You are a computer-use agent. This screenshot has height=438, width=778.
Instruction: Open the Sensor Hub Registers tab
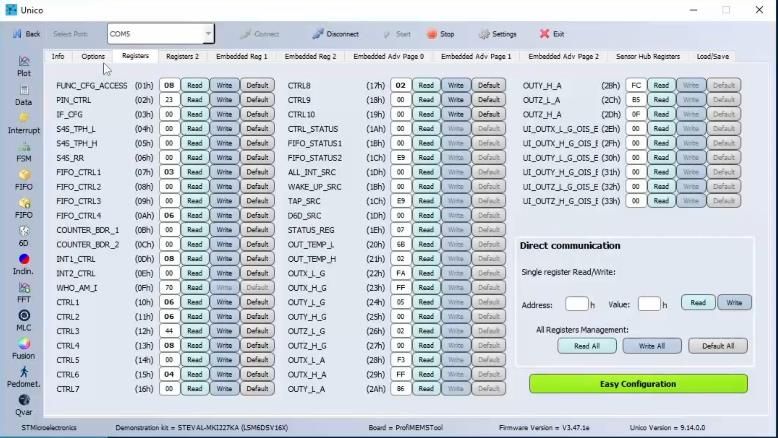[648, 56]
